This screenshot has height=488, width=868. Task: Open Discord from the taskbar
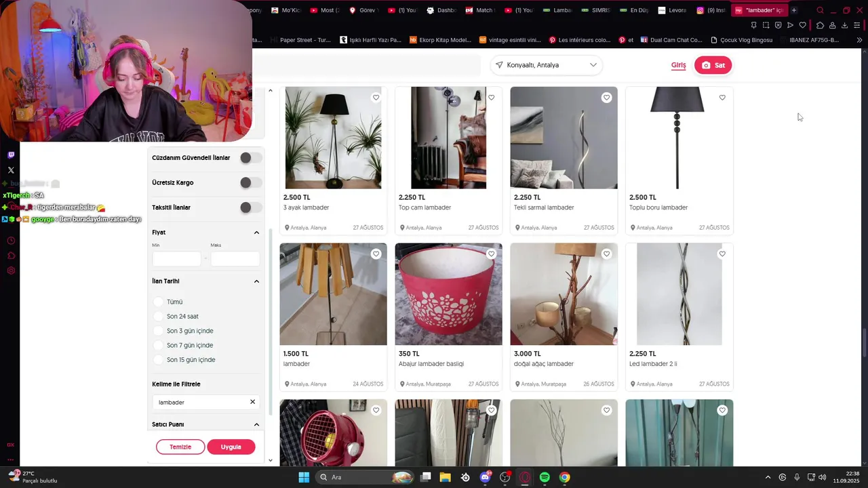tap(485, 477)
